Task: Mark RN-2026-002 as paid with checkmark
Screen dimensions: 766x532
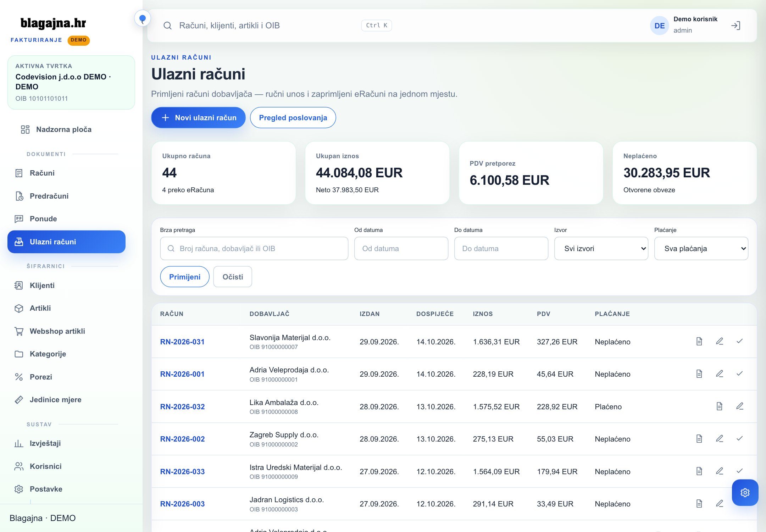Action: (x=740, y=439)
